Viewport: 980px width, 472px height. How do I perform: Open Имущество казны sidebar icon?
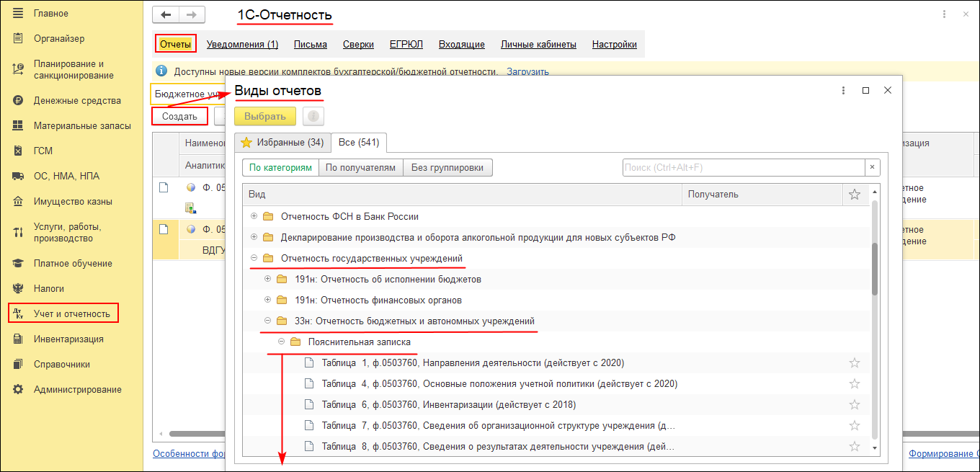click(x=18, y=202)
